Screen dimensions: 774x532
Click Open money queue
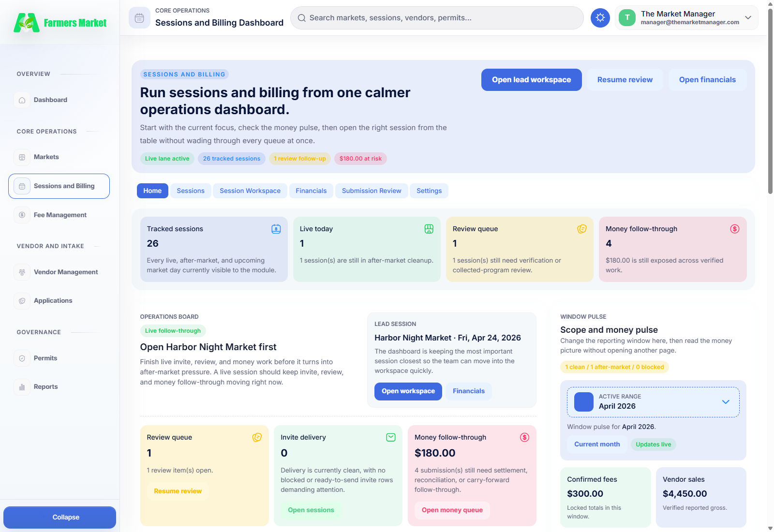pos(451,510)
